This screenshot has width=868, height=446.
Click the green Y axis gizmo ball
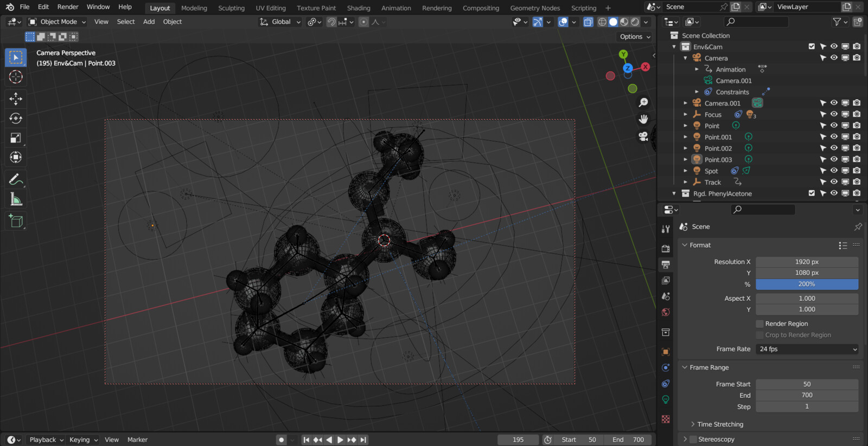point(623,54)
